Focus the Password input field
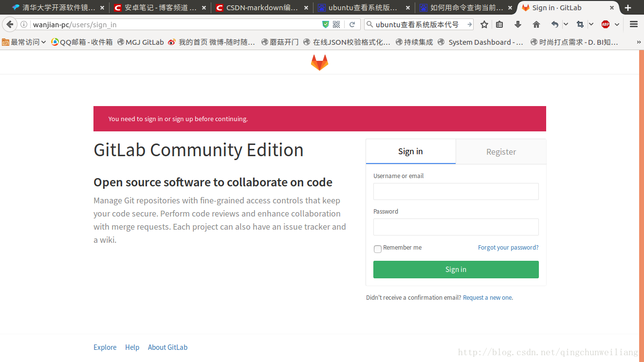Screen dimensions: 644x362 (x=456, y=227)
